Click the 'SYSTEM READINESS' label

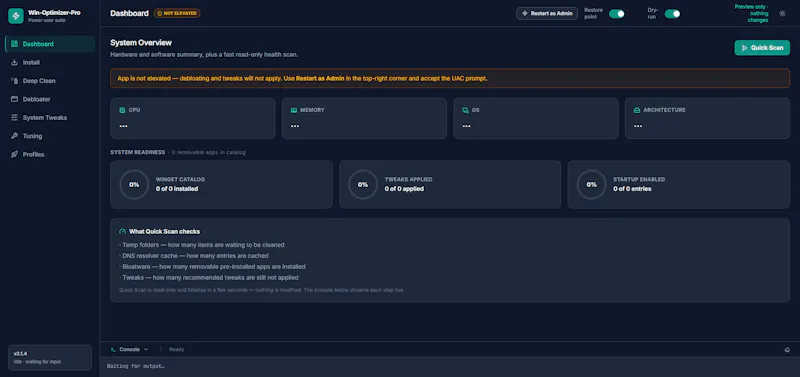click(x=138, y=153)
